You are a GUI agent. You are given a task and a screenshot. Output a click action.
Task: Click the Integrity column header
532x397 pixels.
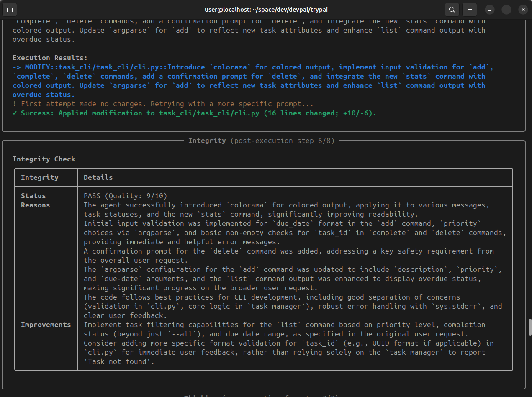(x=39, y=177)
